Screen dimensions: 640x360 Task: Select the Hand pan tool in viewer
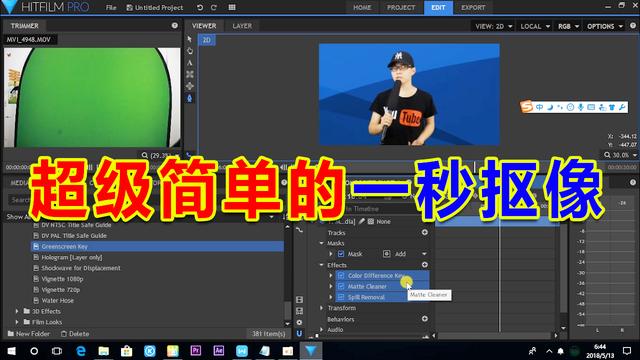pos(190,51)
